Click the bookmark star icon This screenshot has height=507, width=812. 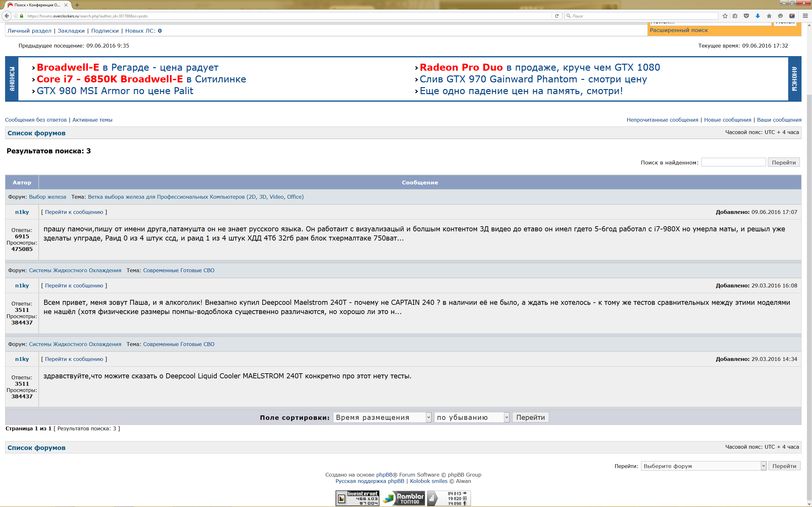pos(725,16)
